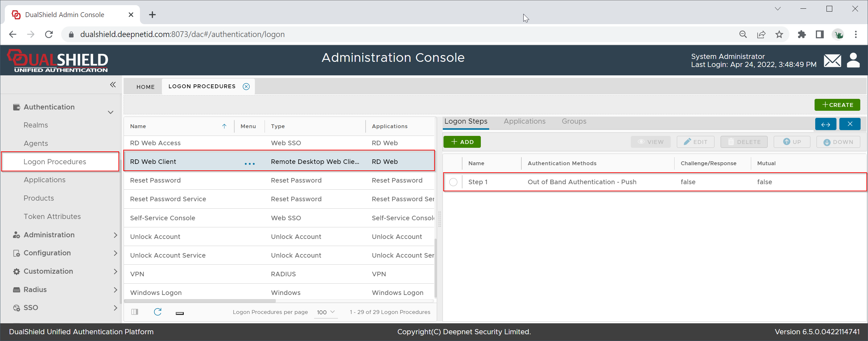Click the horizontal scrollbar under procedures table

coord(200,300)
